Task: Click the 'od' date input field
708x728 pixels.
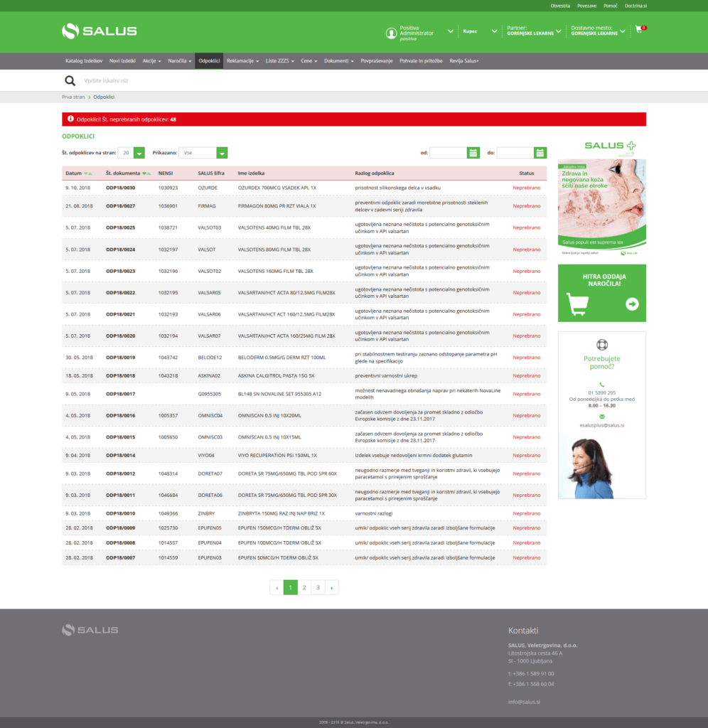Action: point(449,153)
